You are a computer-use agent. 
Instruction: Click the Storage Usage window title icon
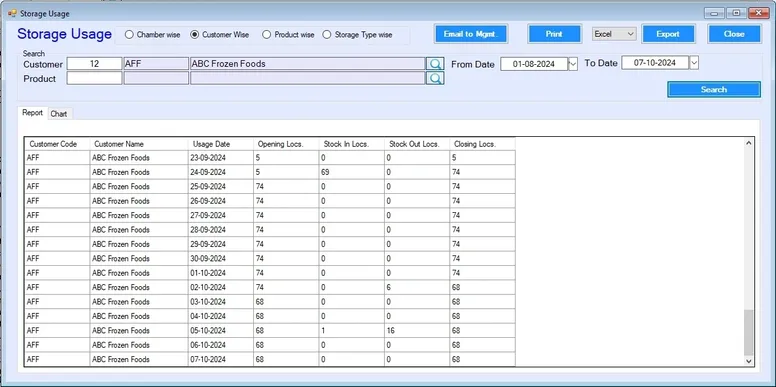click(x=12, y=13)
